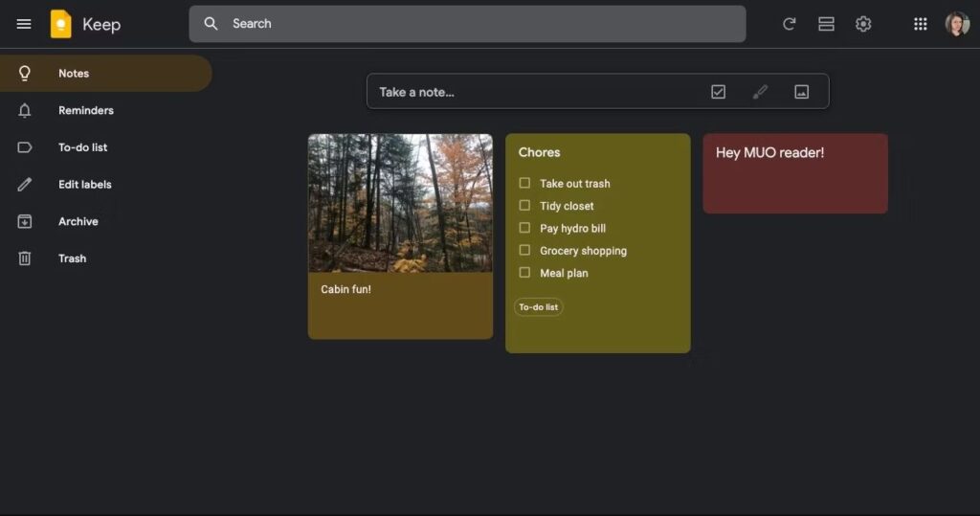980x516 pixels.
Task: Click the search magnifier icon
Action: pyautogui.click(x=211, y=24)
